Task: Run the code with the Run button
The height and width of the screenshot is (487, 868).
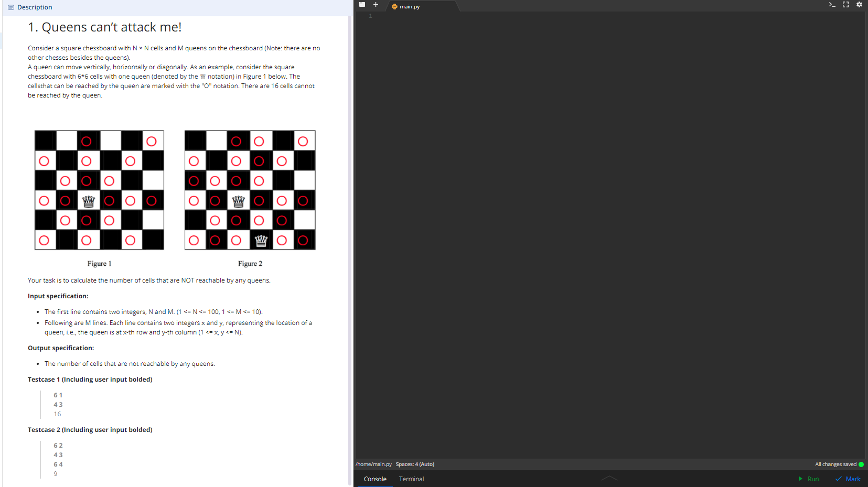Action: [x=808, y=479]
